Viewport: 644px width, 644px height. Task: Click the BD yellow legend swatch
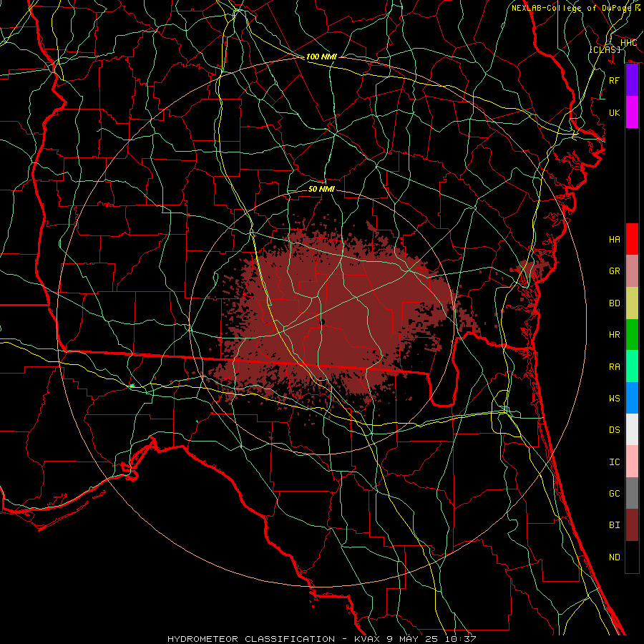click(632, 303)
